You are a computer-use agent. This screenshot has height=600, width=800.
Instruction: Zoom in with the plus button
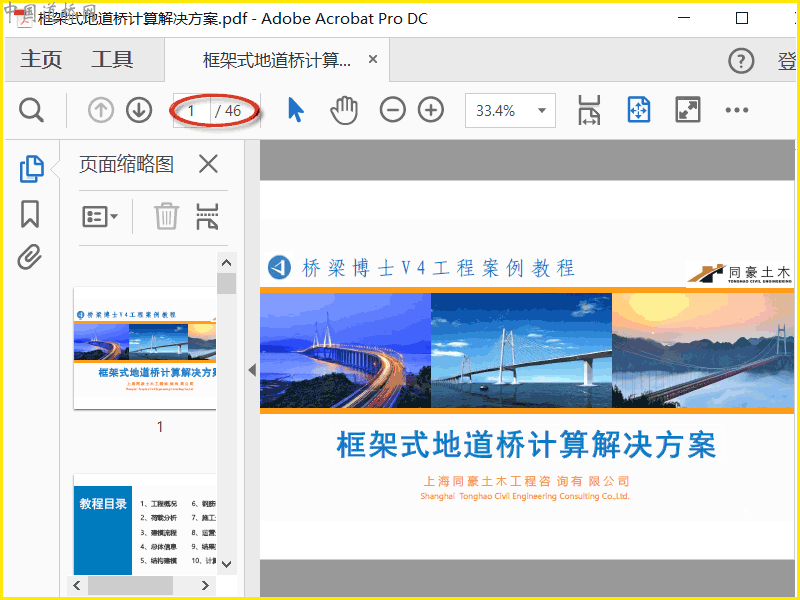click(431, 110)
